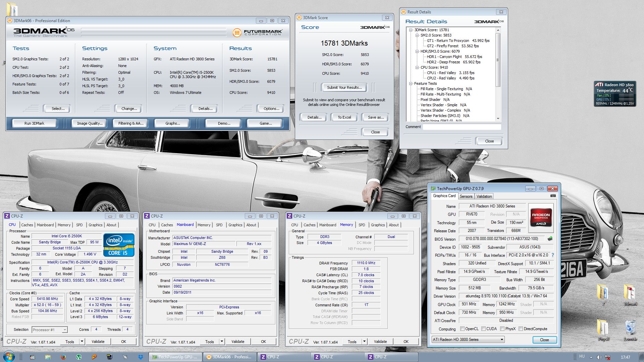The image size is (644, 362).
Task: Collapse the CPU Score tree node
Action: tap(417, 67)
